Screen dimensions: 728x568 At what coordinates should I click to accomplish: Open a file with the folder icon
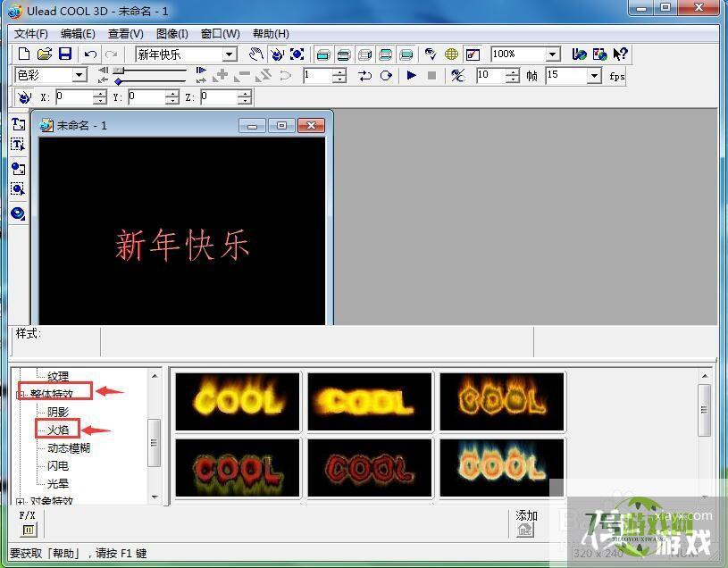[x=44, y=54]
